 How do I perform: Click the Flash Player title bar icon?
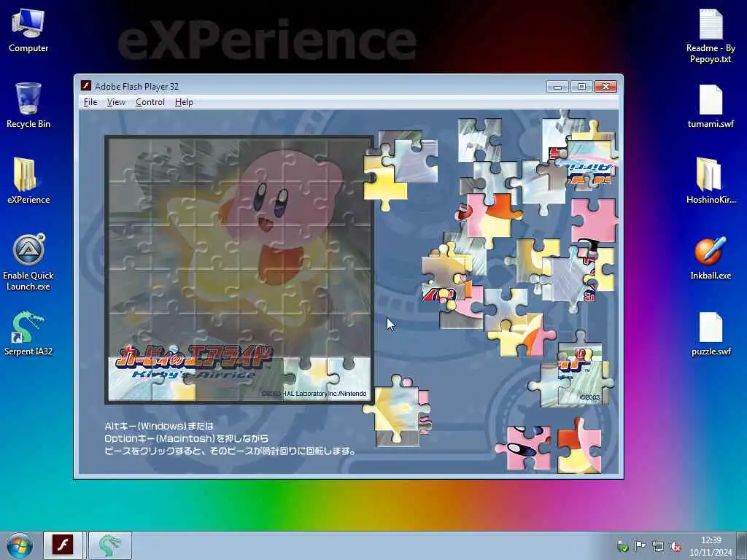pyautogui.click(x=86, y=86)
